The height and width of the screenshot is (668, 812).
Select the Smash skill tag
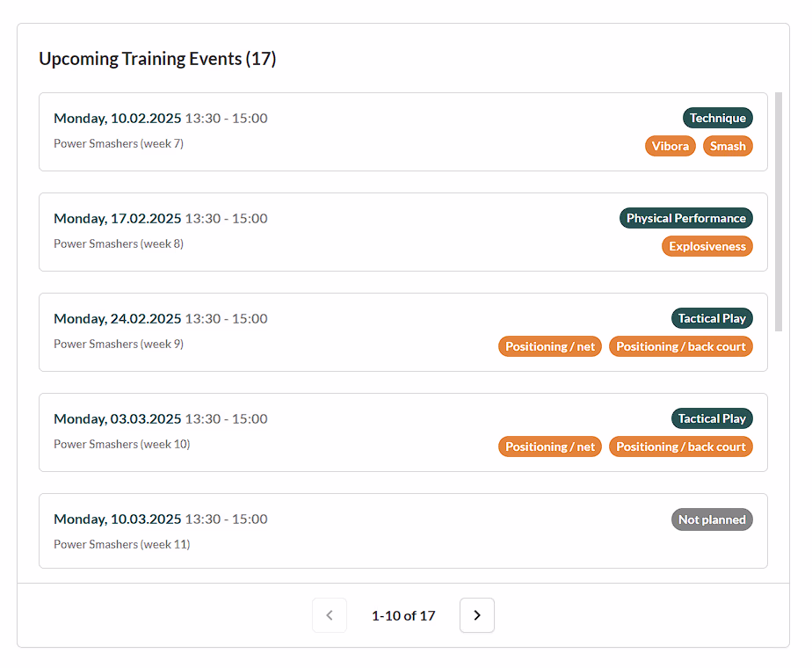point(728,146)
